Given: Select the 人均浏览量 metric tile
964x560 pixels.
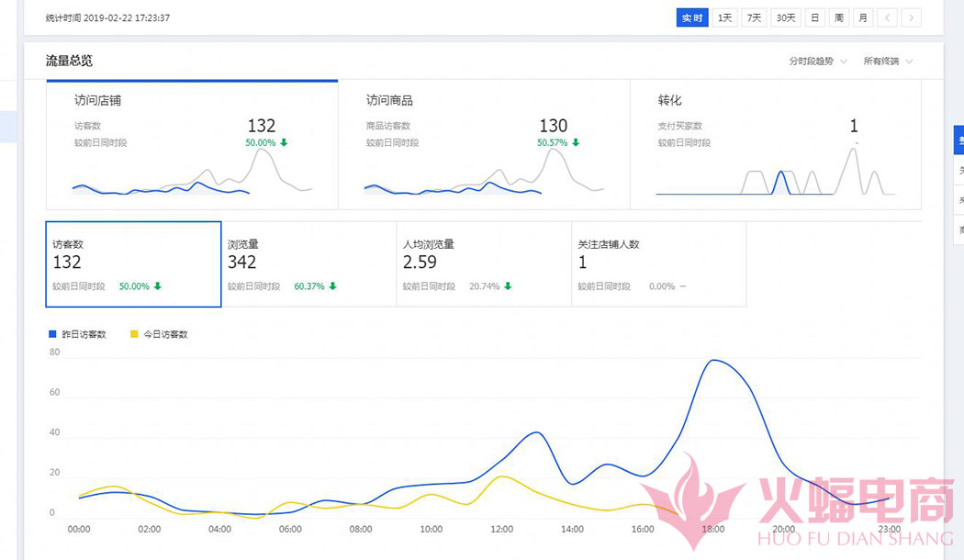Looking at the screenshot, I should point(483,263).
